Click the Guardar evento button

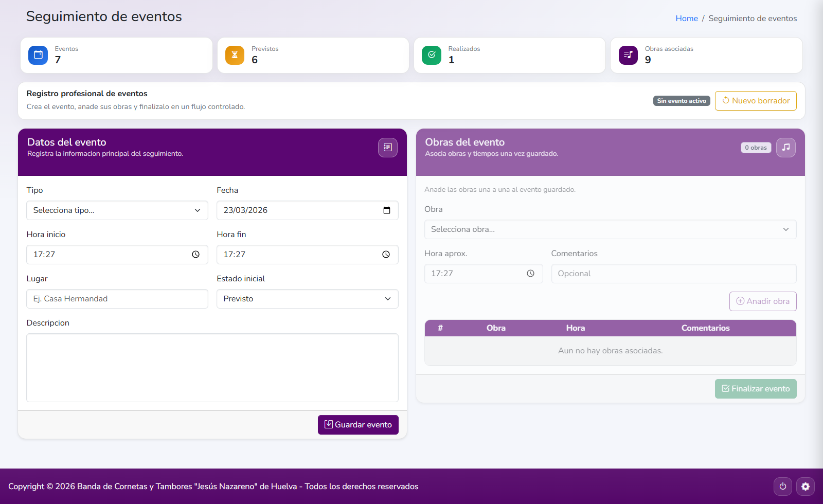click(358, 424)
